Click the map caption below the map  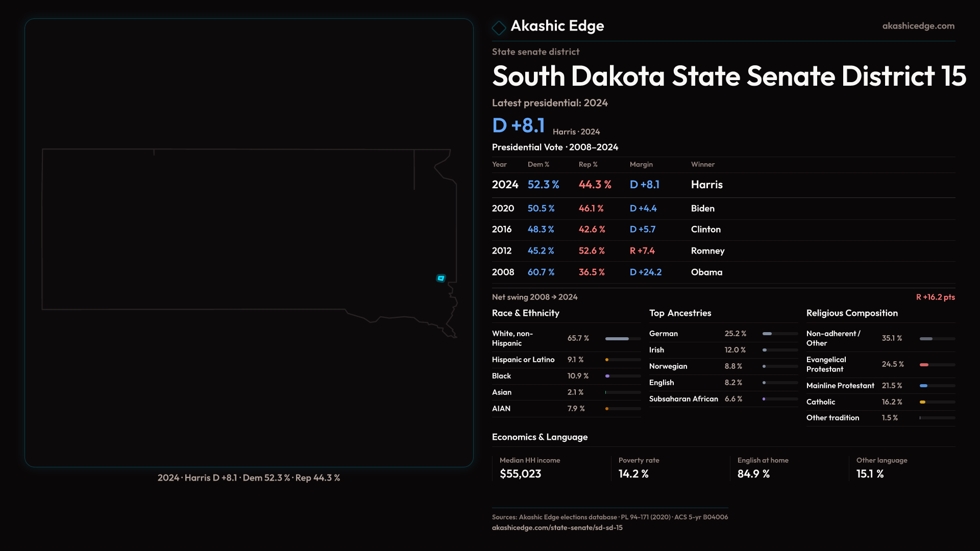point(249,478)
